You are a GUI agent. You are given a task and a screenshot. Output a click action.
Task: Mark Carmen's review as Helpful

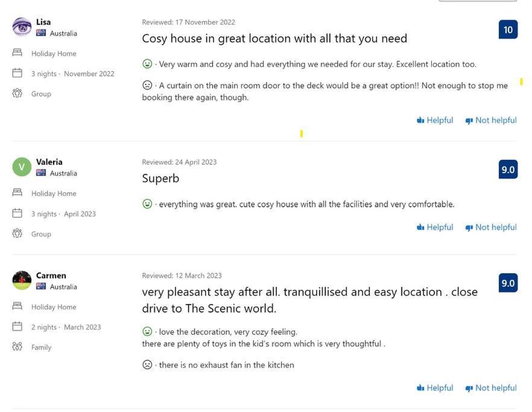pyautogui.click(x=435, y=388)
